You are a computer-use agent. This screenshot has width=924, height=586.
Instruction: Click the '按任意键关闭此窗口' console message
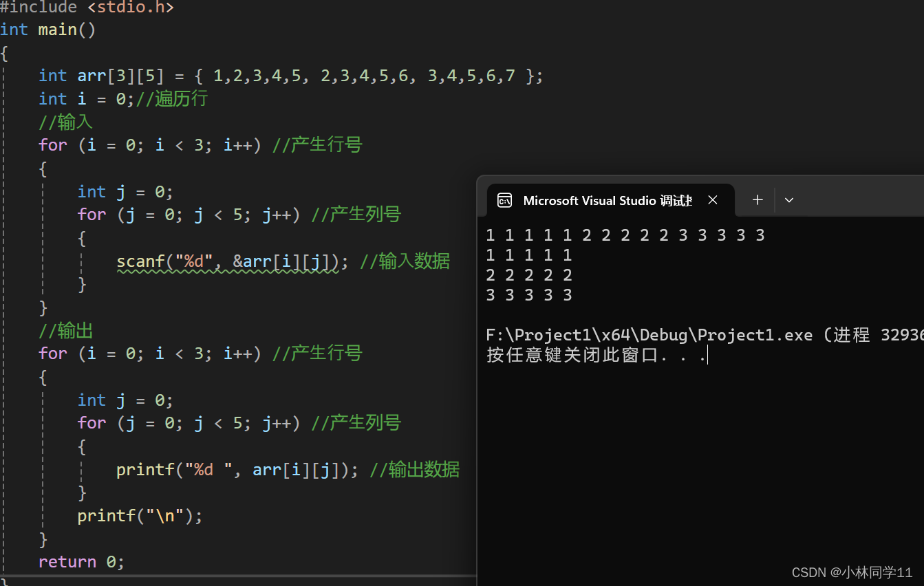pyautogui.click(x=596, y=355)
